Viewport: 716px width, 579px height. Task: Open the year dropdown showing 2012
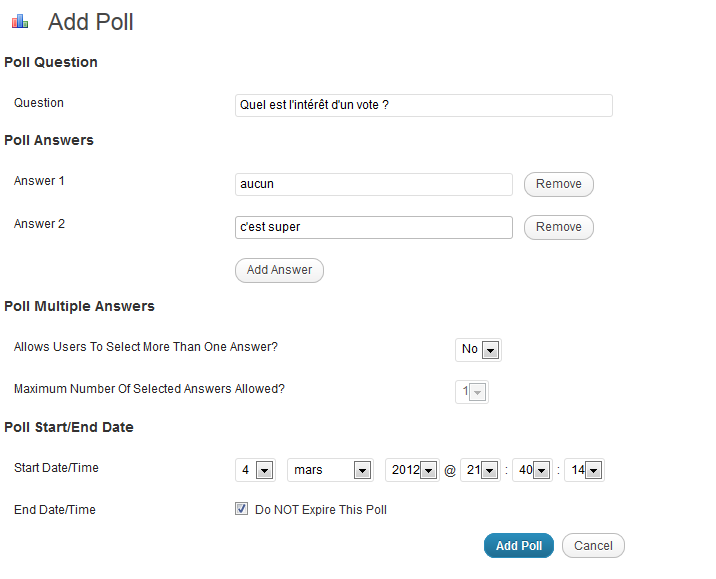pyautogui.click(x=412, y=470)
